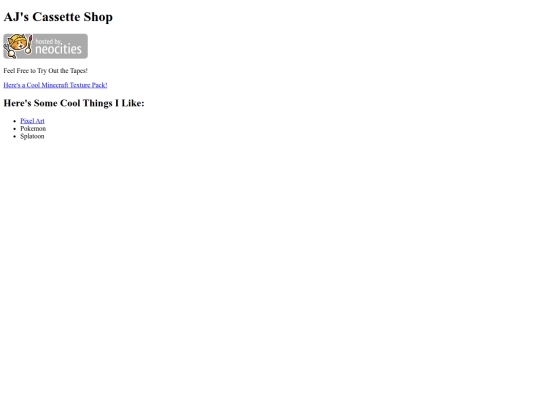Select the Pokemon list item
Image resolution: width=540 pixels, height=405 pixels.
tap(33, 128)
